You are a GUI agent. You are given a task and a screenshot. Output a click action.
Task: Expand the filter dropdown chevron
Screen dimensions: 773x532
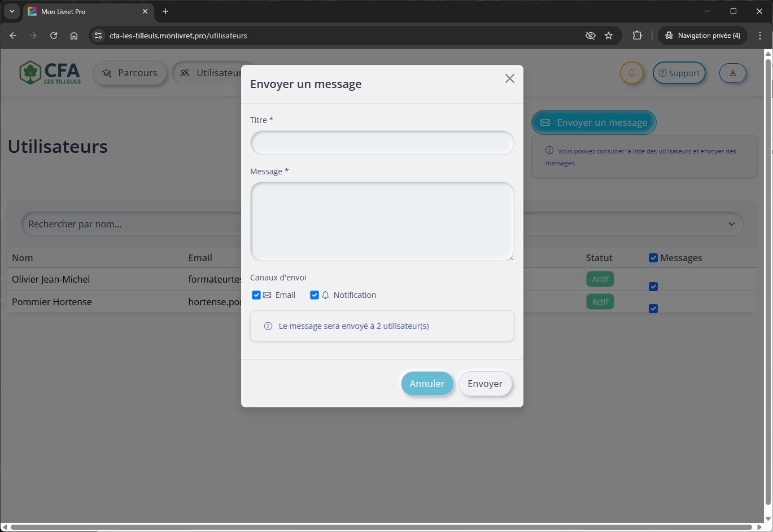tap(731, 224)
